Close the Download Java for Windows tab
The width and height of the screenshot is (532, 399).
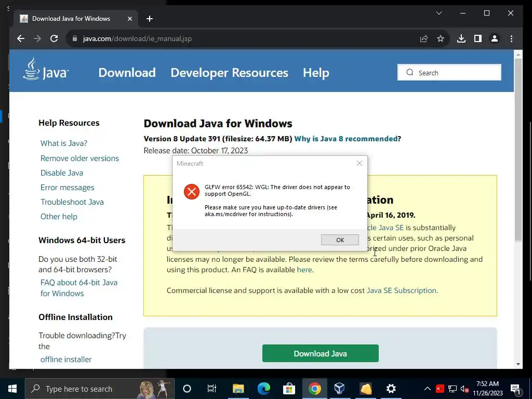coord(129,19)
